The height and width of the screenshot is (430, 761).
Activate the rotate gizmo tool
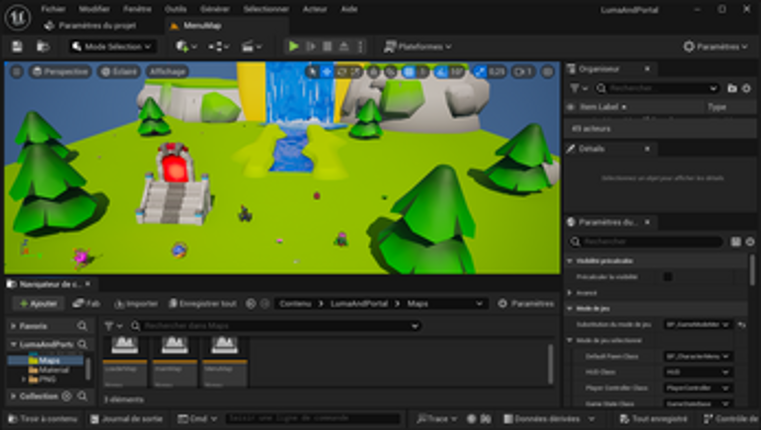[x=342, y=72]
